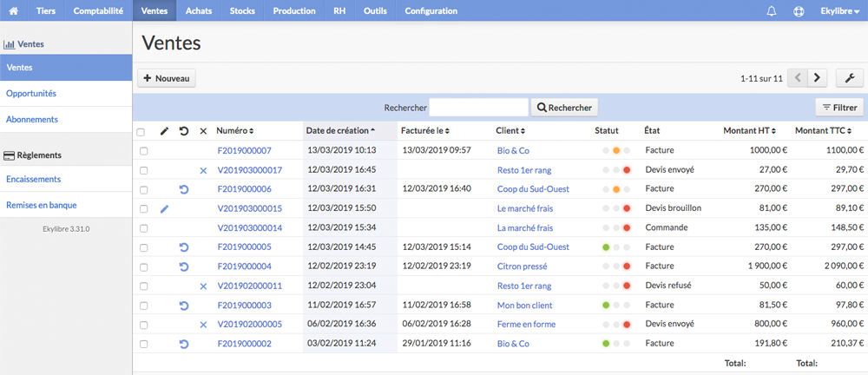Open the Ekylibre user dropdown
This screenshot has width=868, height=375.
pos(839,10)
